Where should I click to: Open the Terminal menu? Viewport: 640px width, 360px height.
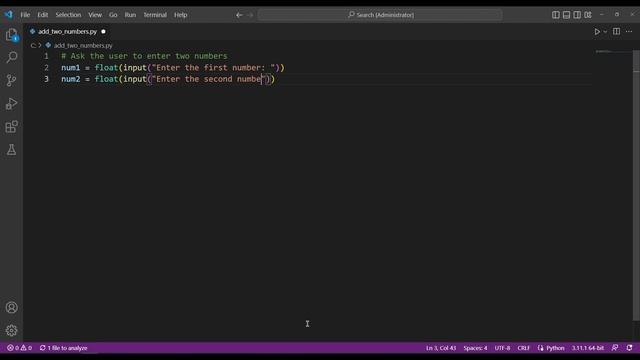[x=155, y=15]
